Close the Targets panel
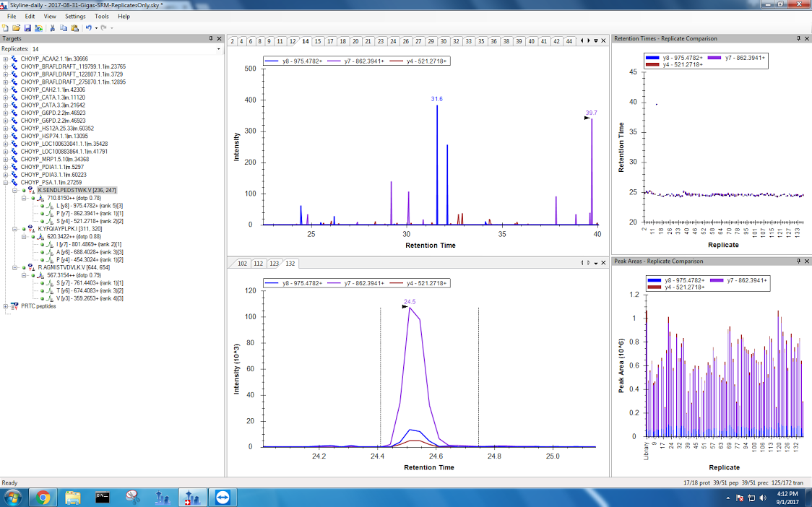Viewport: 812px width, 507px height. (x=220, y=38)
